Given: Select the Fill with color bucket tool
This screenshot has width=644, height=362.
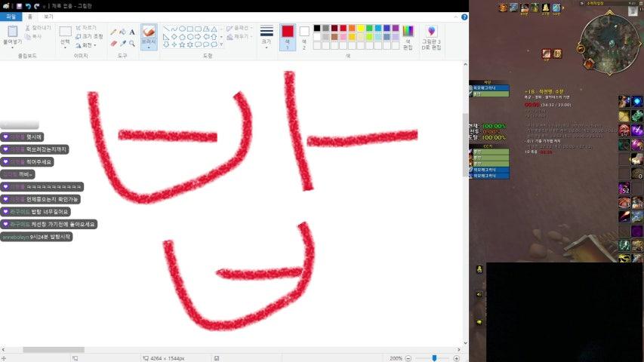Looking at the screenshot, I should pyautogui.click(x=122, y=32).
